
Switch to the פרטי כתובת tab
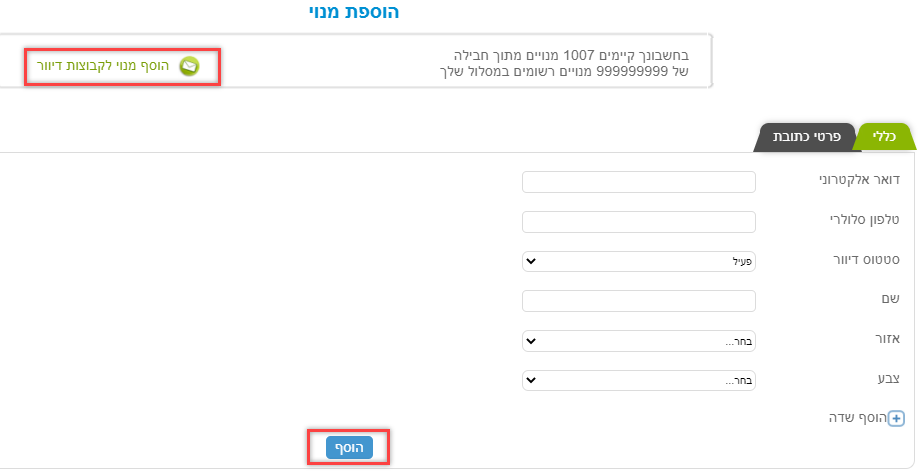(x=806, y=137)
